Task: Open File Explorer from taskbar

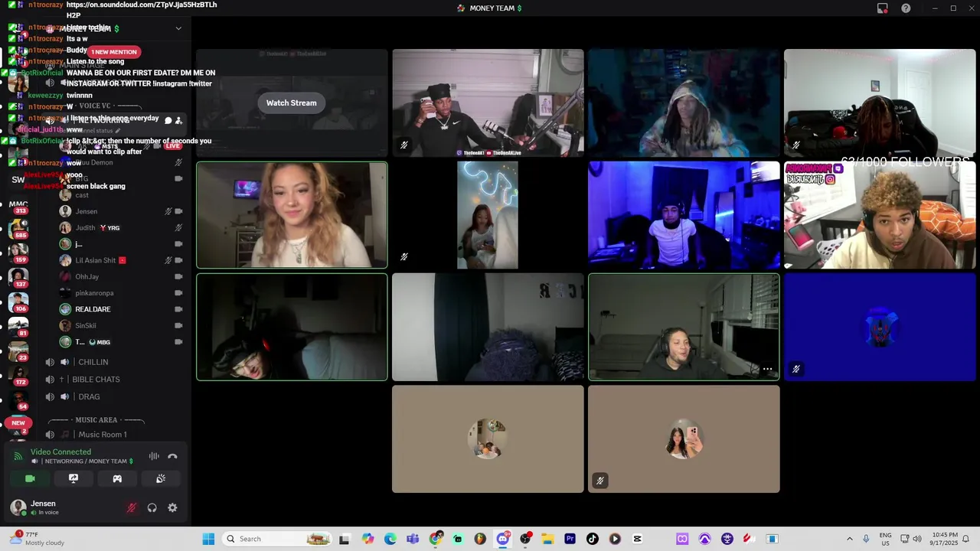Action: [547, 539]
